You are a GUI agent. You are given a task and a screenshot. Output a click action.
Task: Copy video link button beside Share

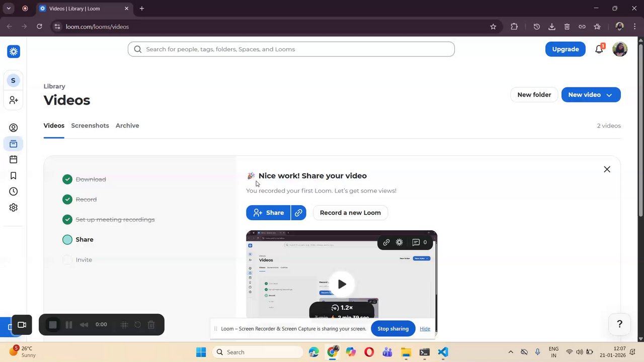coord(299,213)
